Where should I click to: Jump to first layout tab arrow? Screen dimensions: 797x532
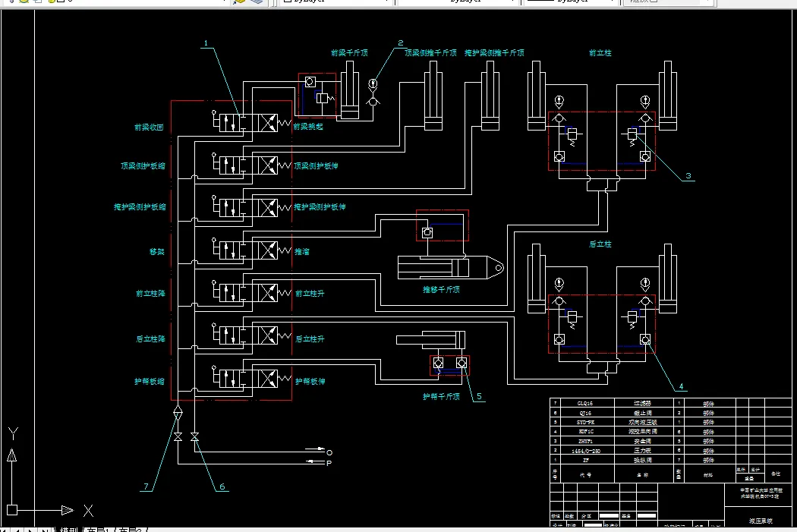[5, 530]
